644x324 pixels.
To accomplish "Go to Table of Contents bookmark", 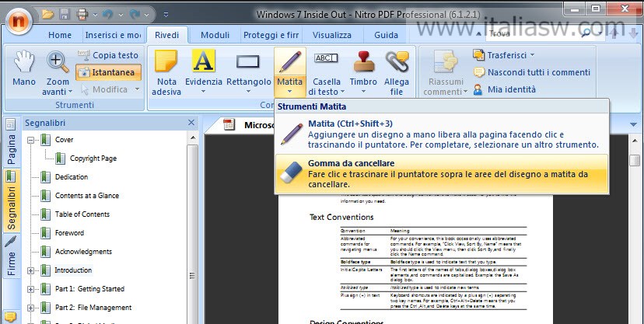I will (82, 214).
